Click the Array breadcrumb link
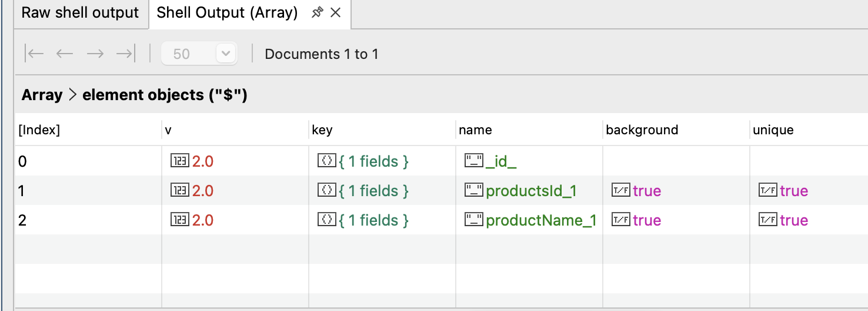Image resolution: width=868 pixels, height=311 pixels. pos(42,95)
